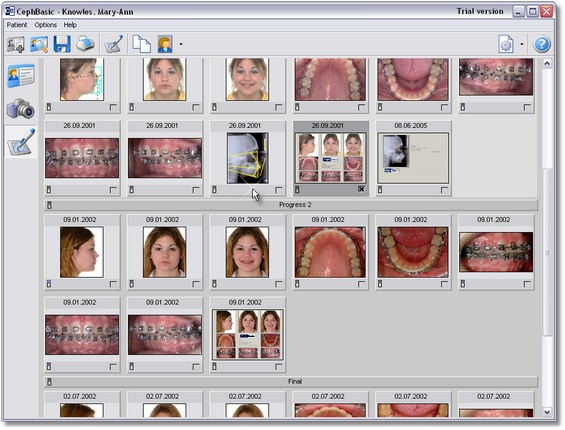Screen dimensions: 565x430
Task: Open the camera section in sidebar
Action: pos(21,108)
